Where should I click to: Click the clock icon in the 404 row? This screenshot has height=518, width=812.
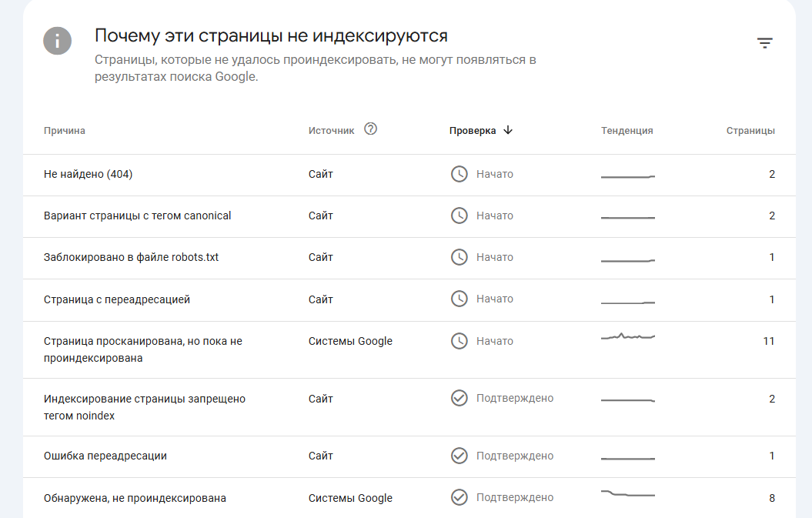point(459,174)
